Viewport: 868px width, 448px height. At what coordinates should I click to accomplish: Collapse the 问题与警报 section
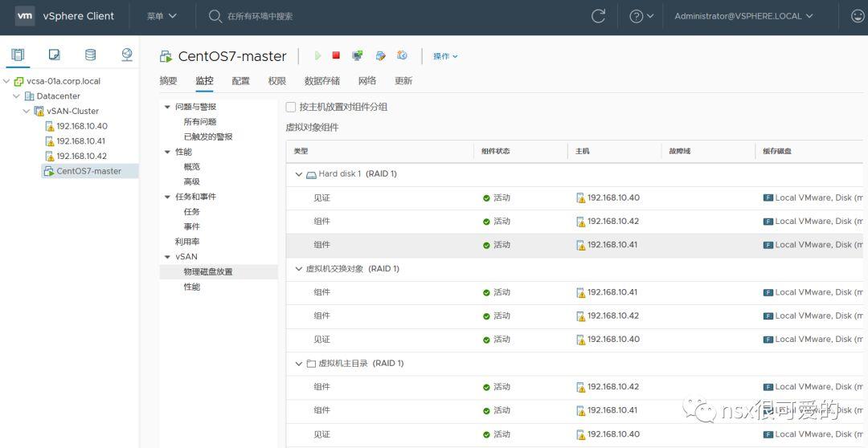(x=168, y=107)
